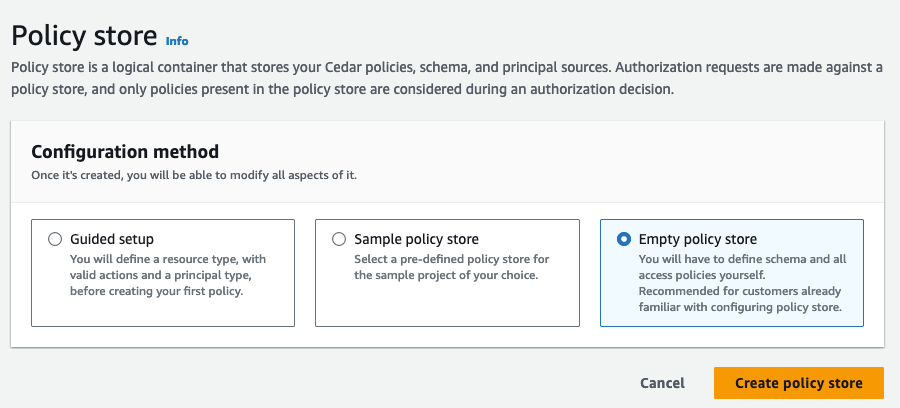The image size is (900, 408).
Task: Choose the Sample policy store radio button
Action: [x=339, y=239]
